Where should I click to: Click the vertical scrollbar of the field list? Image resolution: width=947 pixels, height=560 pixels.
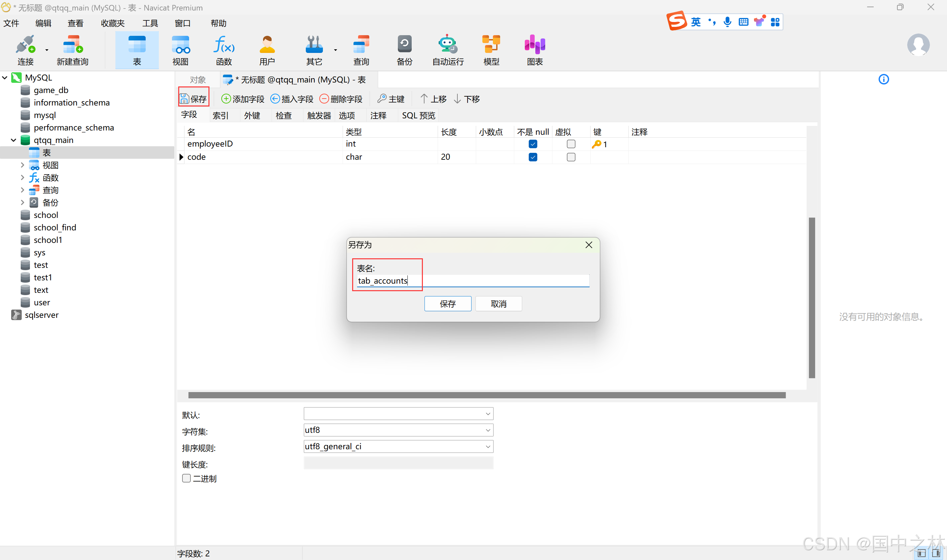(812, 298)
